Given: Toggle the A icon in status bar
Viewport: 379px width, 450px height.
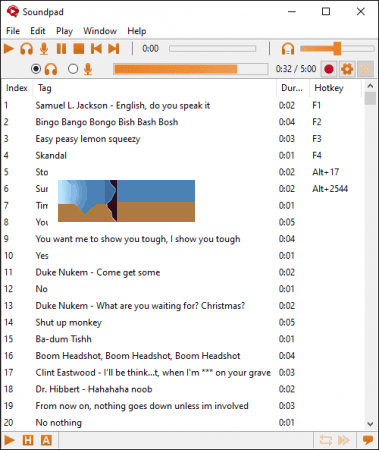Looking at the screenshot, I should (x=46, y=440).
